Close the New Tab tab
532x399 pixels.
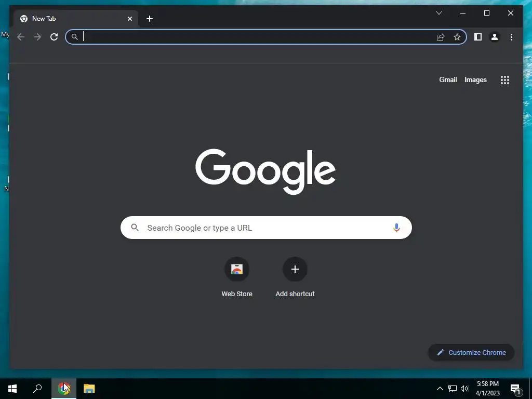(129, 19)
